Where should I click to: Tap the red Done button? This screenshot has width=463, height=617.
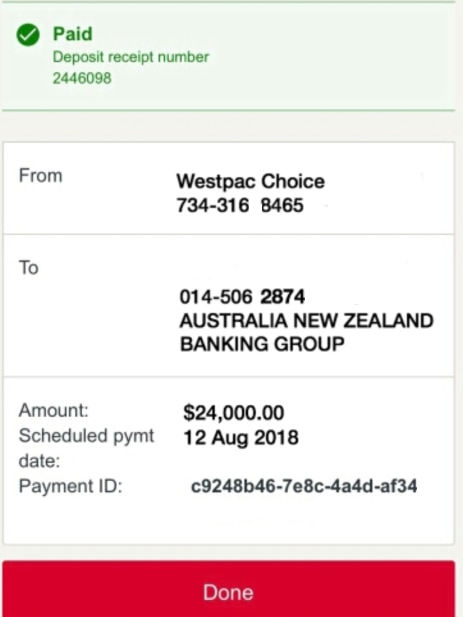[229, 589]
